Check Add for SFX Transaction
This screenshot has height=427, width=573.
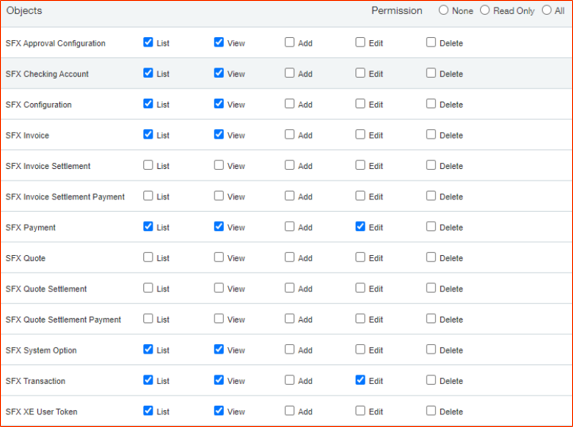(x=289, y=380)
